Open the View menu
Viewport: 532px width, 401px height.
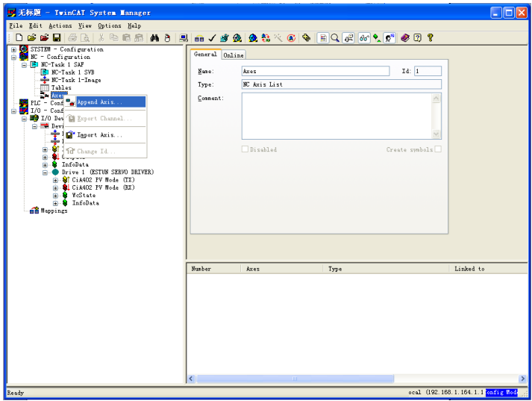click(x=85, y=26)
